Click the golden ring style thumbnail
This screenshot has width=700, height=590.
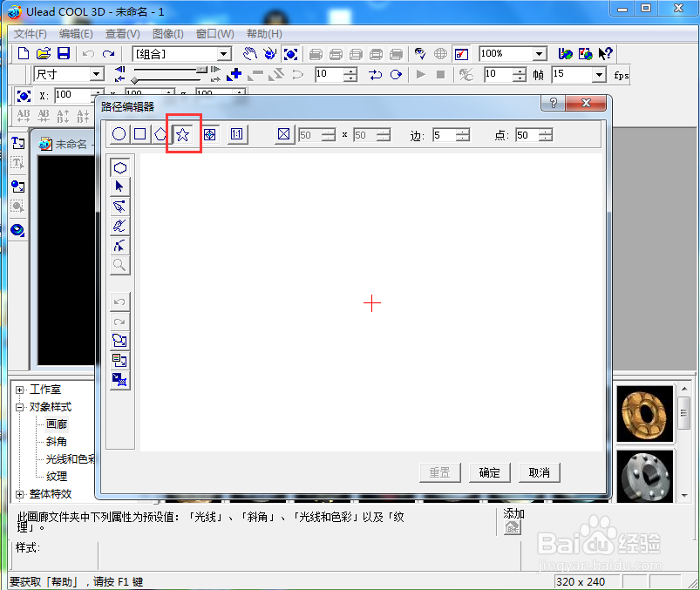[x=644, y=414]
